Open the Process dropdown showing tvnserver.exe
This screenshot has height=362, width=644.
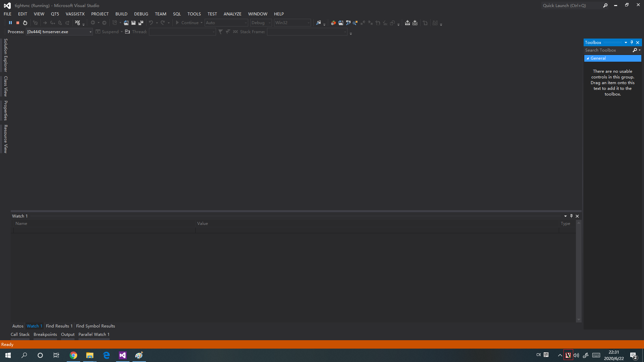90,32
